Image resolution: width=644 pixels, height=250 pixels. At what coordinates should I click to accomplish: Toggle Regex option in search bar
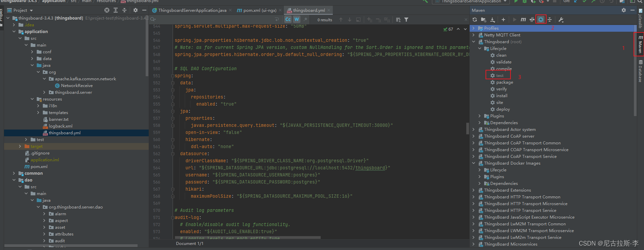(305, 20)
